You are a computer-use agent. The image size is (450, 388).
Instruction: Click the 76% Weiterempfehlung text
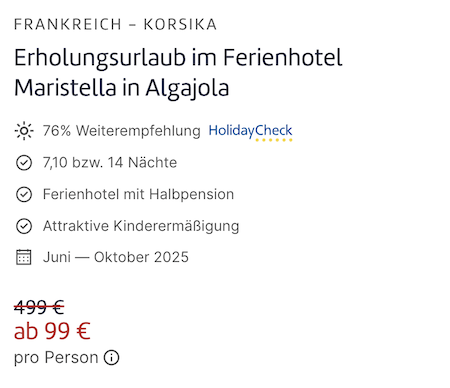[x=122, y=131]
